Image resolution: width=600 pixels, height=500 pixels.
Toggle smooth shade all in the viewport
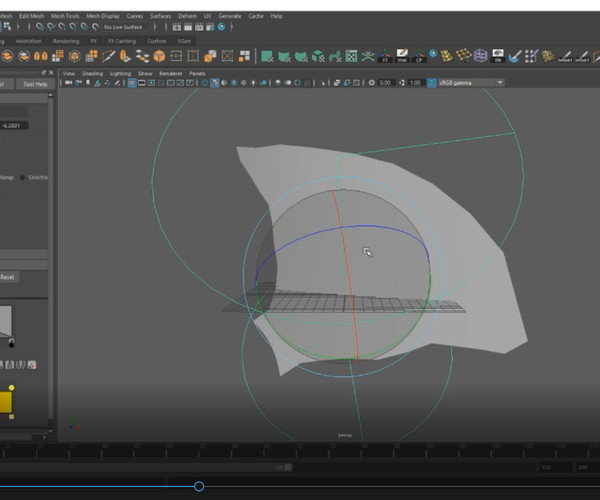(215, 83)
